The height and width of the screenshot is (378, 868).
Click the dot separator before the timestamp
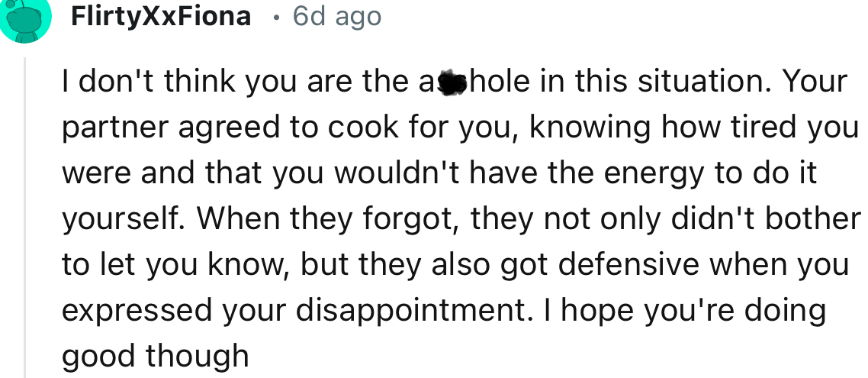coord(275,19)
